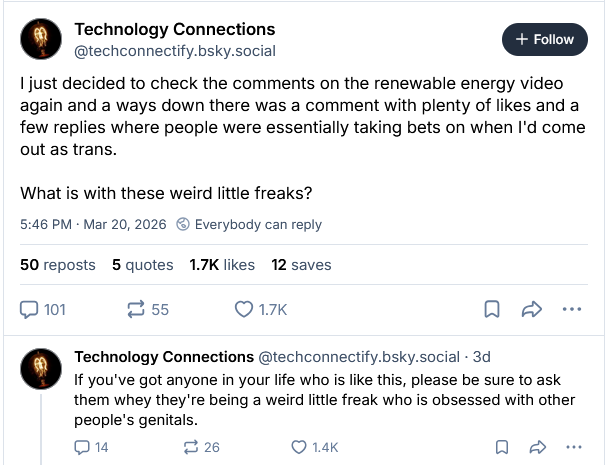Open the 5:46 PM Mar 20 timestamp
The height and width of the screenshot is (465, 611).
[92, 224]
